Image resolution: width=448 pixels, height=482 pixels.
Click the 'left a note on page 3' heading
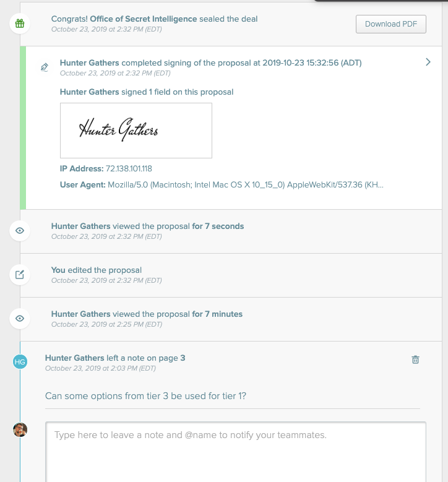tap(115, 358)
